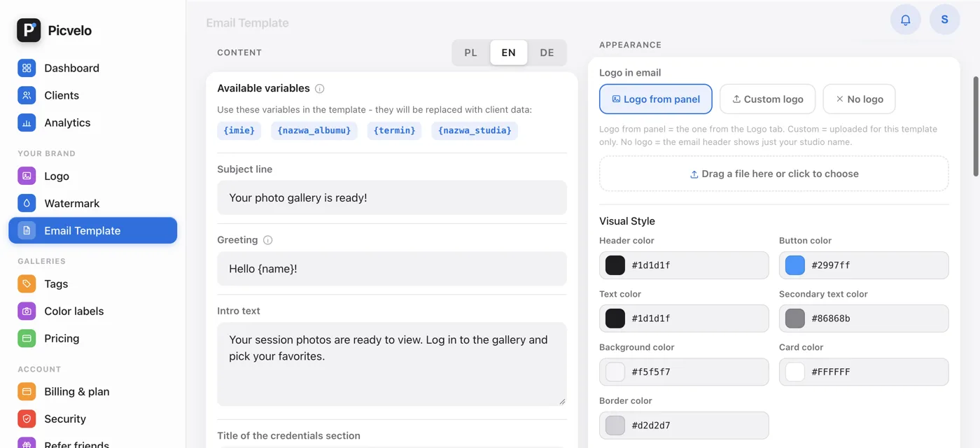Insert the {nazwa_studia} variable chip
980x448 pixels.
(475, 130)
